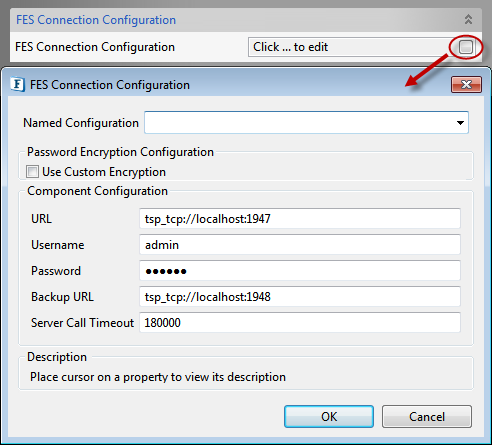Click inside the Named Configuration combo box
492x445 pixels.
306,123
